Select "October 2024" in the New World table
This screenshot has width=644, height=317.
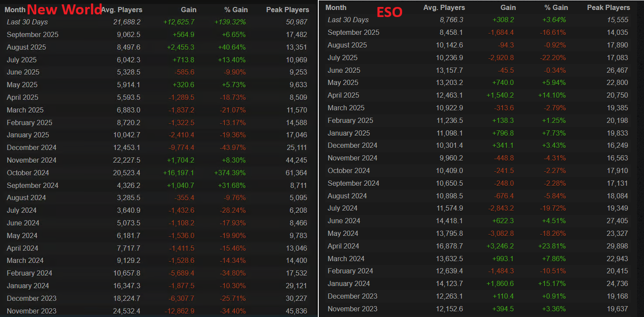coord(28,173)
